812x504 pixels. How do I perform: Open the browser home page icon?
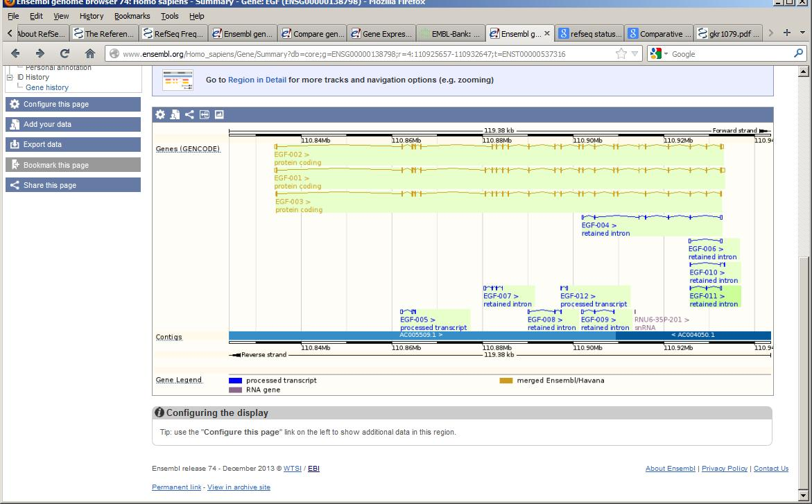[x=90, y=53]
